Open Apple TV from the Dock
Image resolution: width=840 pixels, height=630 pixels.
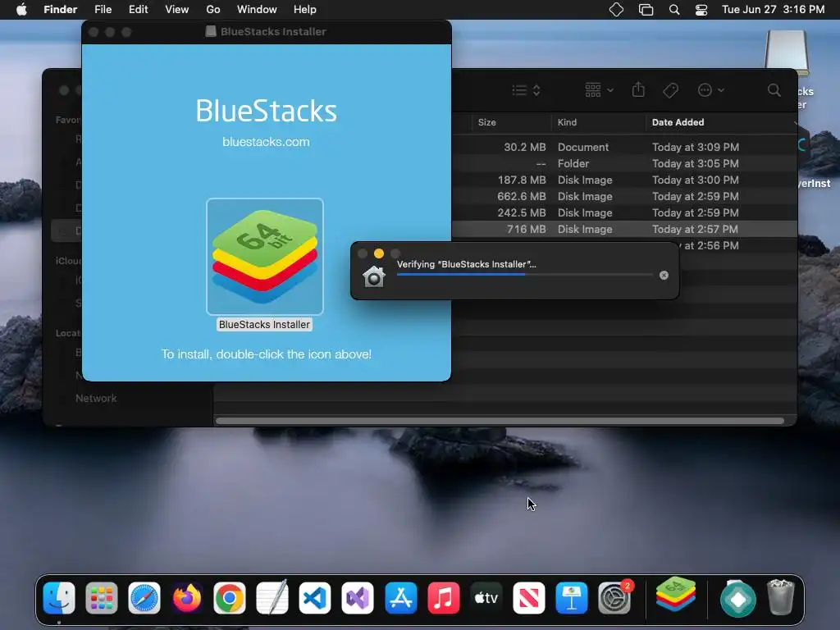[486, 598]
